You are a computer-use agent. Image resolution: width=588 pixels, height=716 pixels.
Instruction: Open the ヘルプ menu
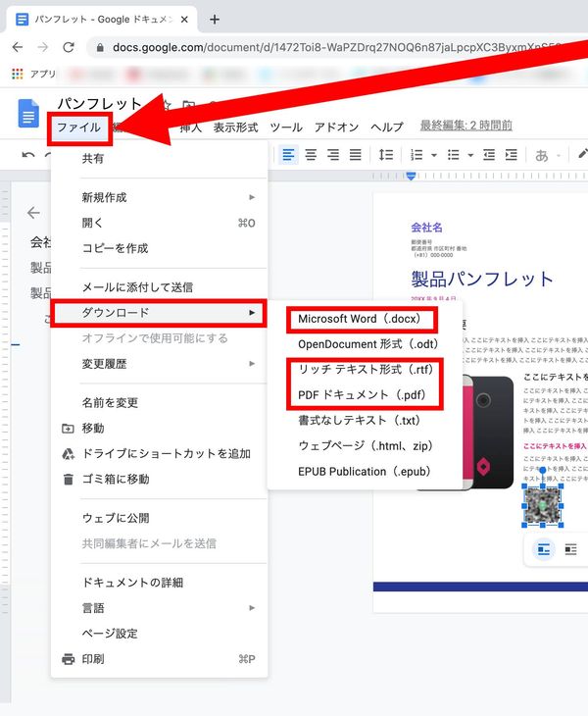click(x=387, y=127)
